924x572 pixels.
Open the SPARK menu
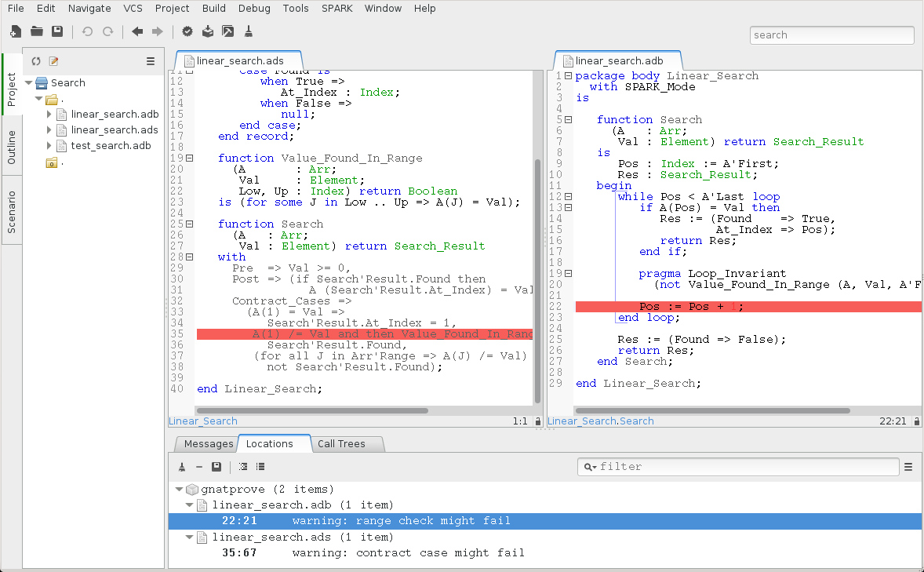coord(336,9)
